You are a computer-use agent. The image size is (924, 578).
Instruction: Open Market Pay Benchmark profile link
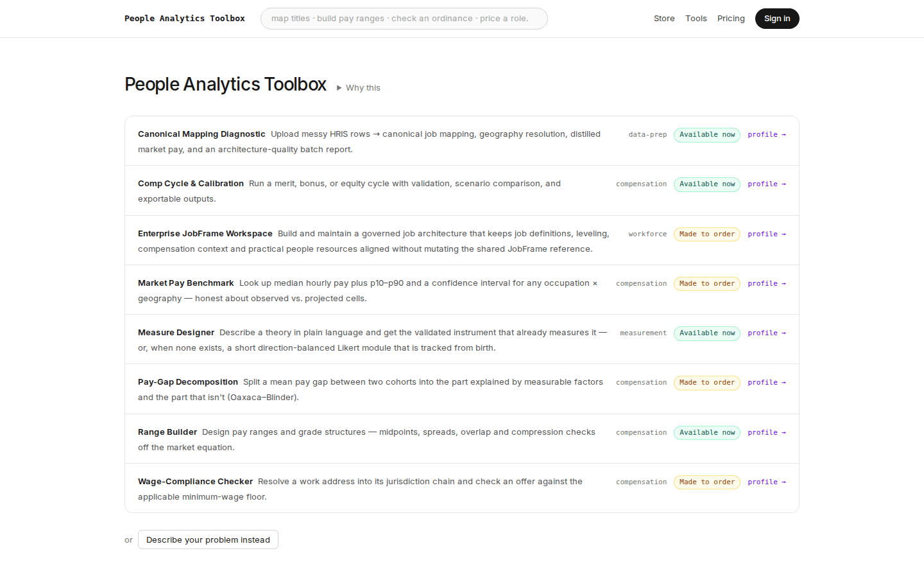pos(767,284)
